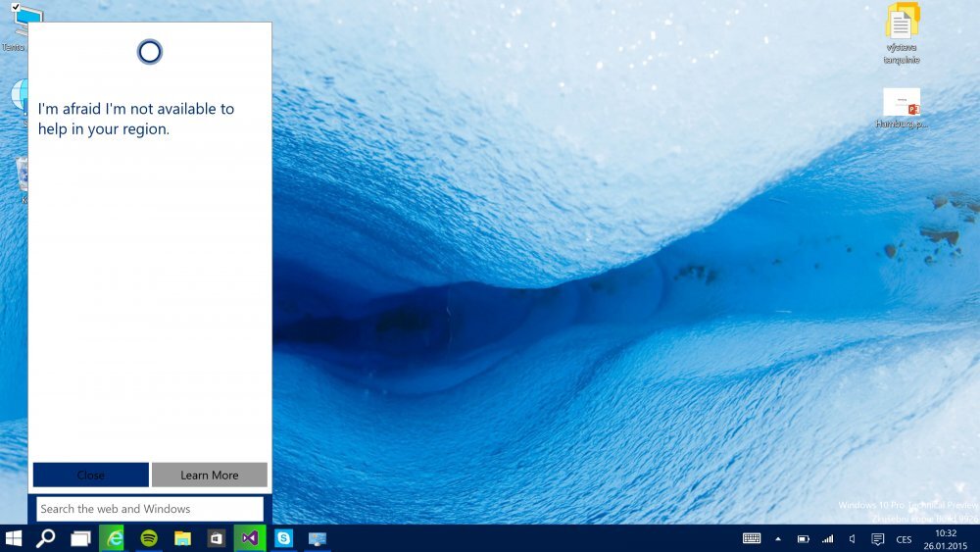
Task: Focus the Search the web and Windows box
Action: coord(150,509)
